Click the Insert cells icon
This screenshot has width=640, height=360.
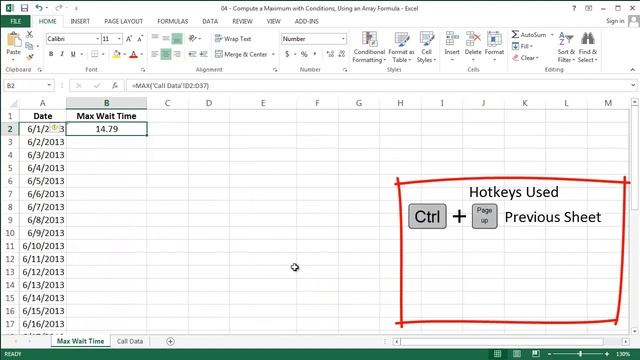452,39
